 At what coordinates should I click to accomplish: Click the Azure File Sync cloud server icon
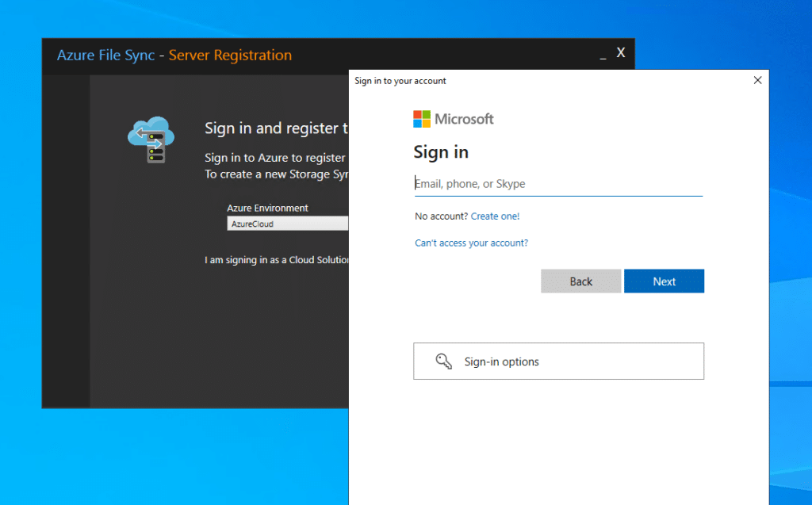click(x=151, y=140)
